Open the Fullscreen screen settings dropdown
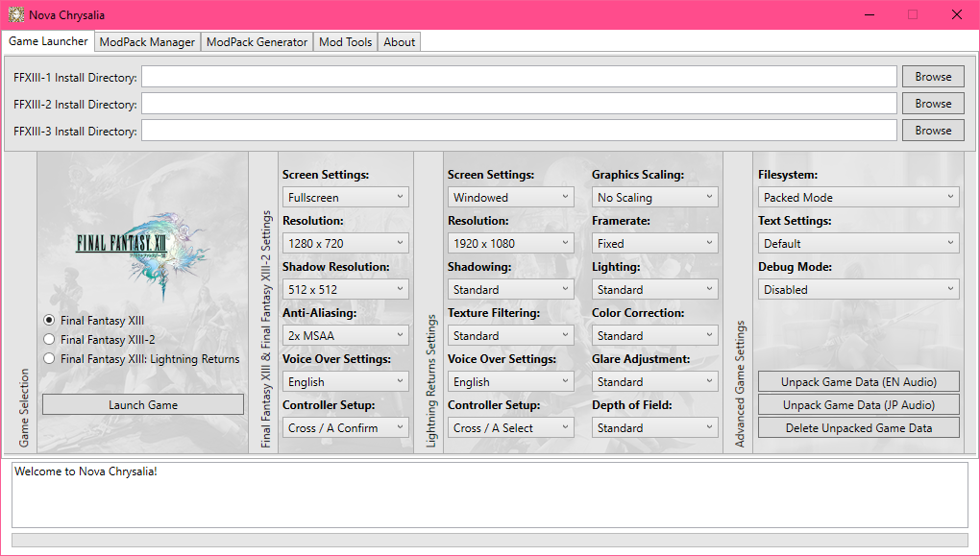The width and height of the screenshot is (980, 556). (346, 197)
